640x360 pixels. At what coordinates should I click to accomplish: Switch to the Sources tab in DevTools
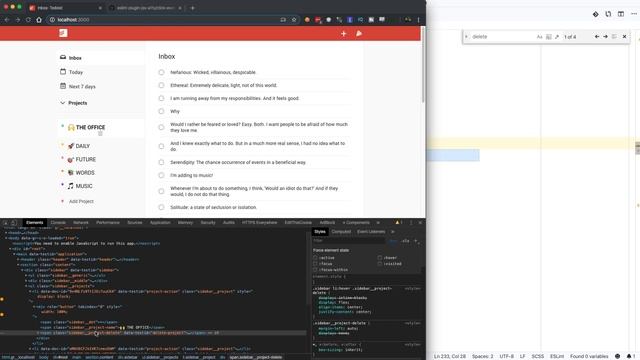click(135, 223)
